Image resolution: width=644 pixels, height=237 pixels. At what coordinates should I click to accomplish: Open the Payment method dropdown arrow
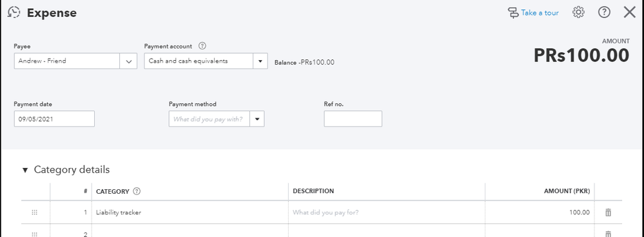point(257,119)
